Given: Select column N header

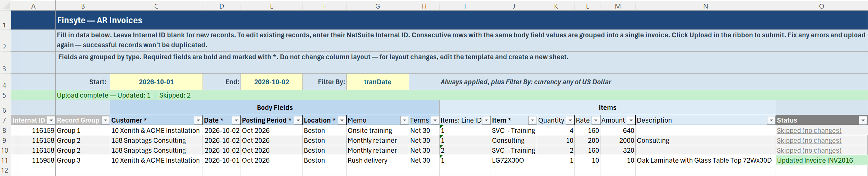Looking at the screenshot, I should click(x=705, y=6).
